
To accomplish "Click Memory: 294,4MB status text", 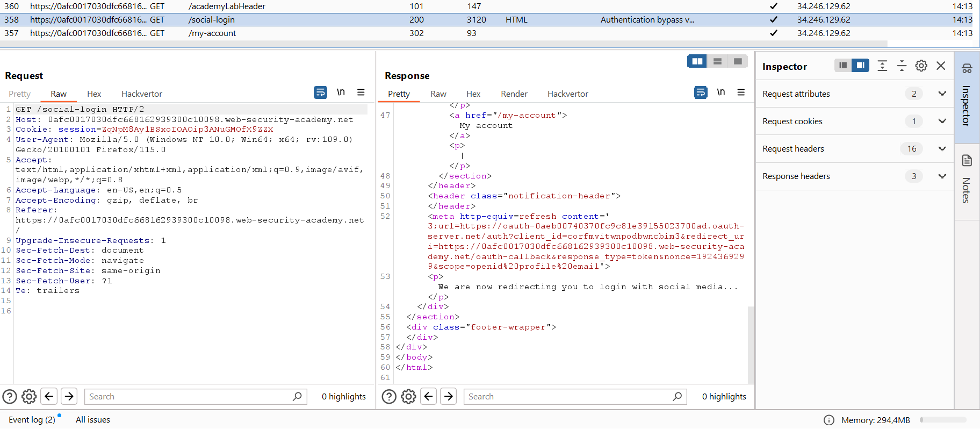I will (876, 420).
